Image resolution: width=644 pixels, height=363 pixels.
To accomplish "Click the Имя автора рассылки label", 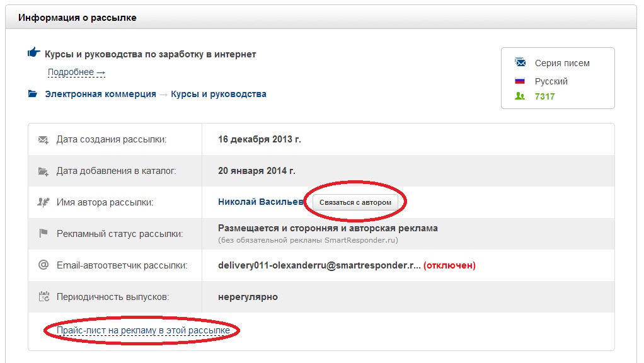I will pos(105,202).
